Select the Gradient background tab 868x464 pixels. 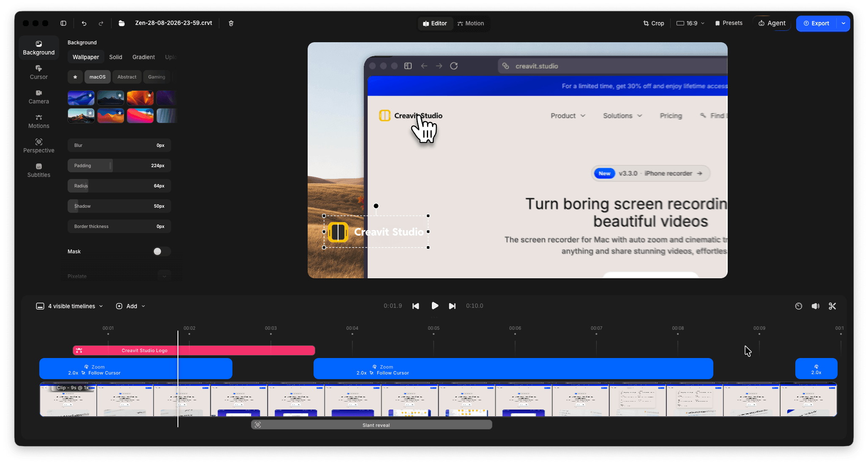(x=144, y=57)
